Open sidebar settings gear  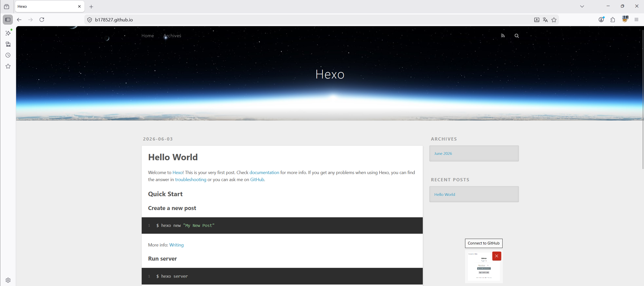coord(8,280)
